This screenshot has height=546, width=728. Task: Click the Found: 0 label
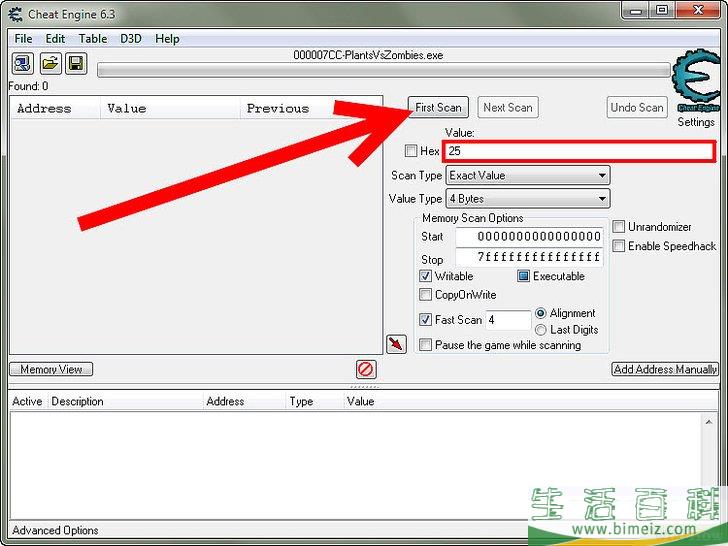(x=28, y=86)
